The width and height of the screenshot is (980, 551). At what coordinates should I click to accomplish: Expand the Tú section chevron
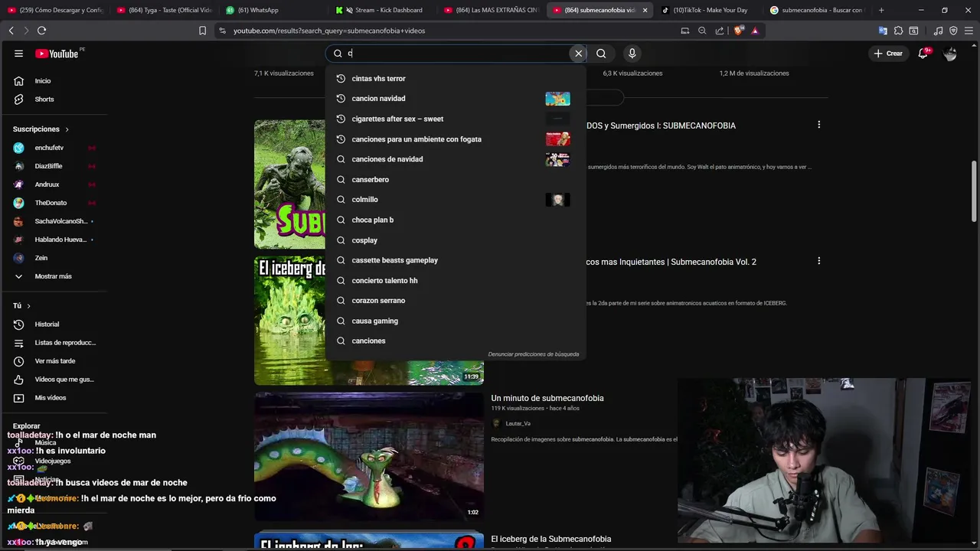pos(28,306)
